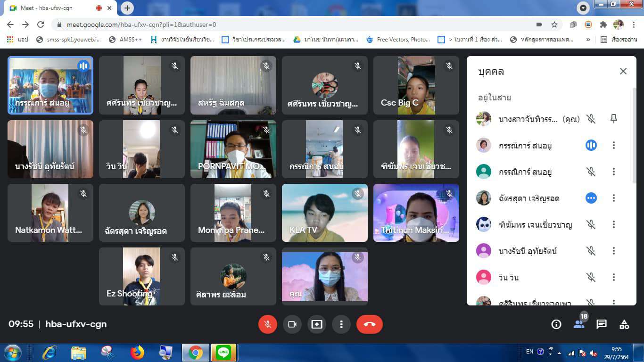
Task: Close the บุคคล people panel
Action: point(623,71)
